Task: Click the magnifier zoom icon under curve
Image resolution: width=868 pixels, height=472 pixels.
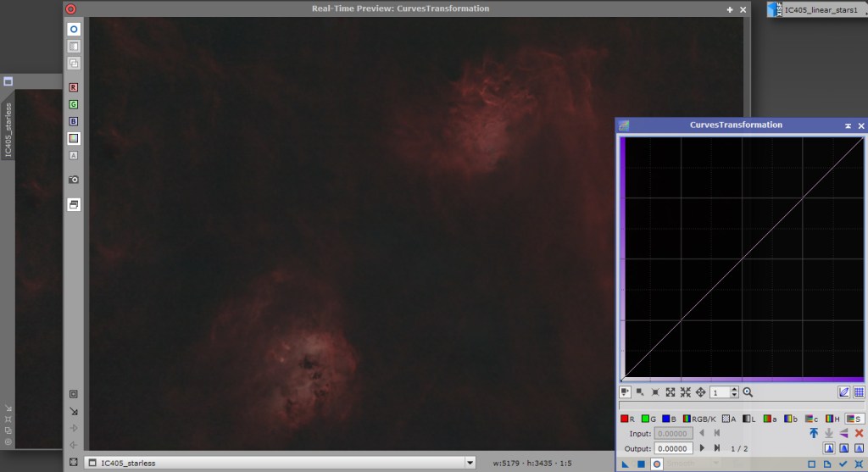Action: [748, 392]
